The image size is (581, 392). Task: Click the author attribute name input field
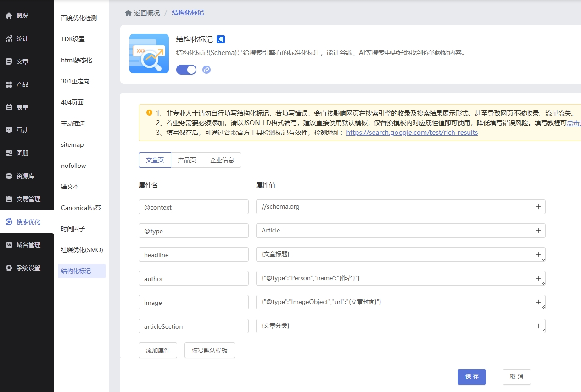click(x=193, y=278)
